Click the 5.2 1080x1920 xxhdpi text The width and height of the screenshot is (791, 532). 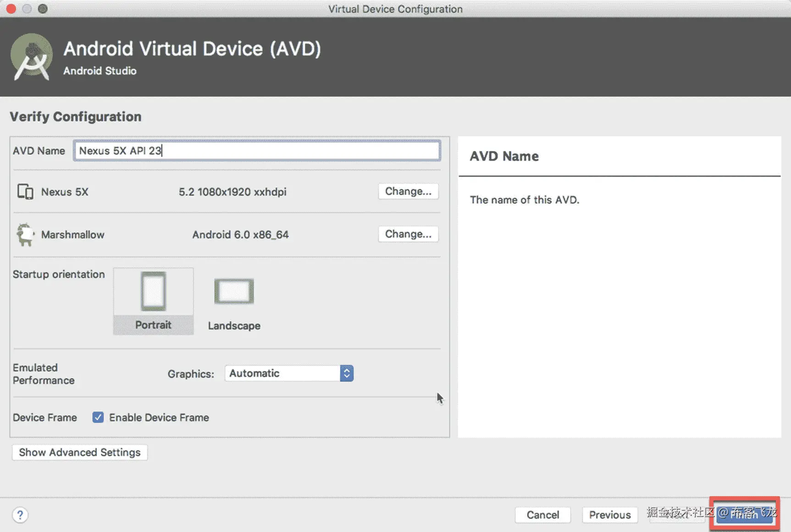pos(232,192)
